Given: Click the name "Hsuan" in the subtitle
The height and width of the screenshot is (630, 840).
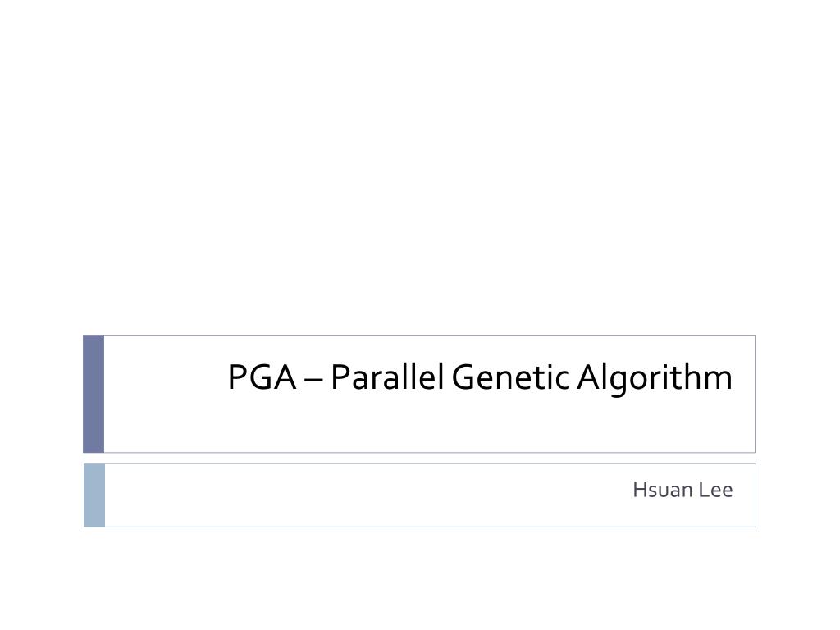Looking at the screenshot, I should 663,490.
